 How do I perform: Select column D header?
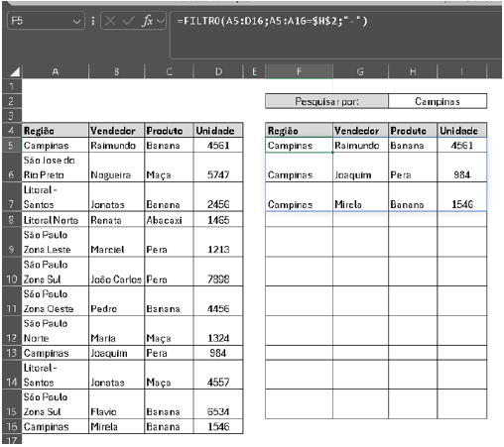tap(218, 71)
